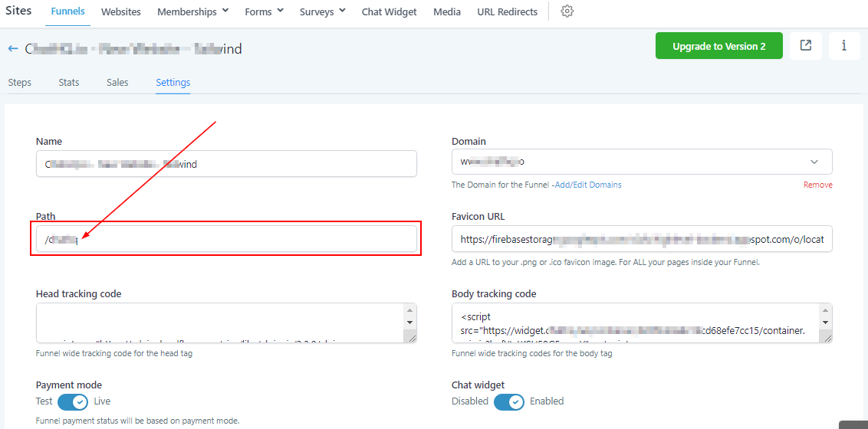
Task: Click the back arrow icon
Action: coord(13,49)
